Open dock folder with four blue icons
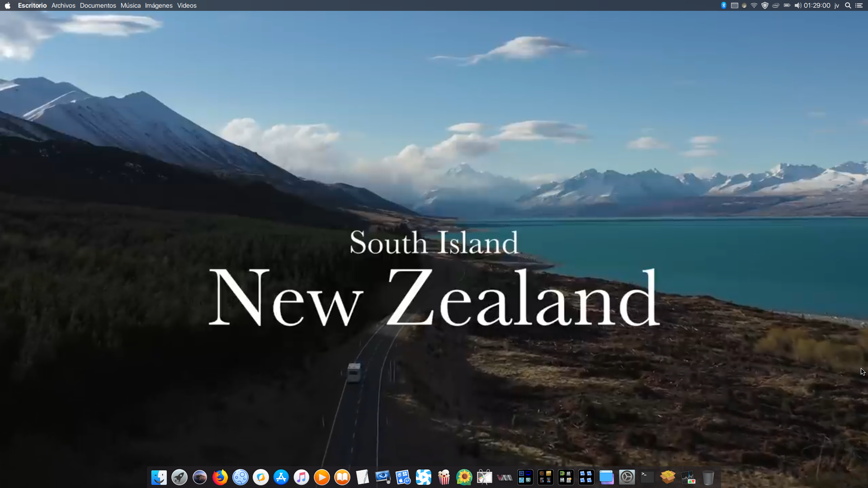Image resolution: width=868 pixels, height=488 pixels. coord(586,477)
